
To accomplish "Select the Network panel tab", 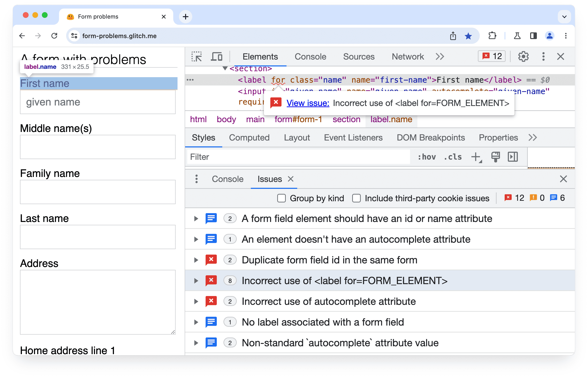I will (x=408, y=56).
